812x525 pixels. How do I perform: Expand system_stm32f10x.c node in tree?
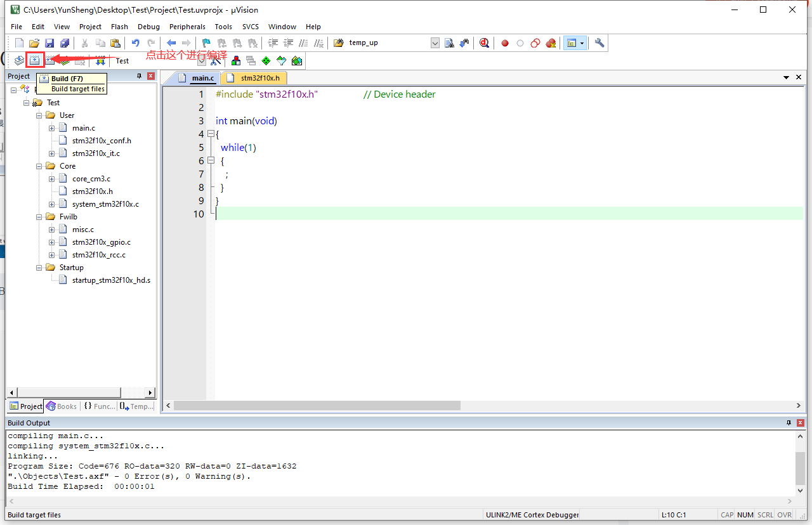52,204
